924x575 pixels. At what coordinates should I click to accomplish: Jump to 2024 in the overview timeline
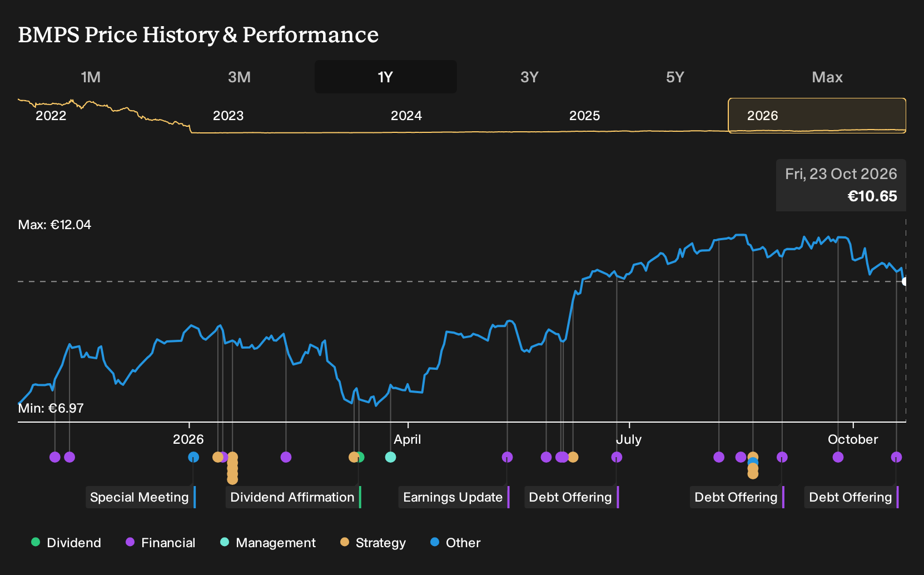point(406,116)
